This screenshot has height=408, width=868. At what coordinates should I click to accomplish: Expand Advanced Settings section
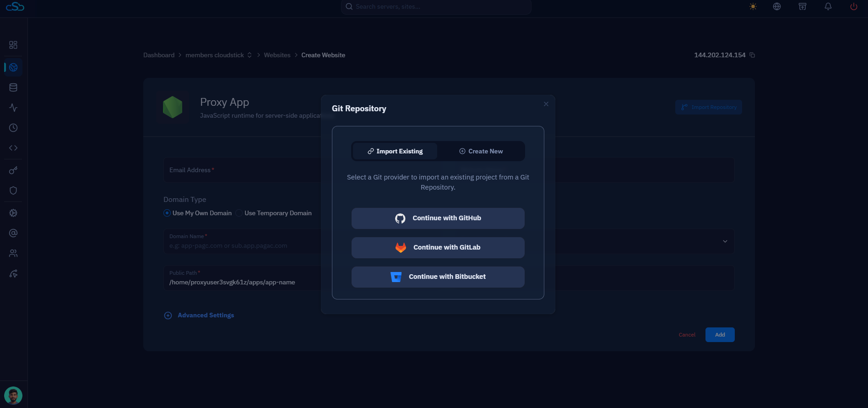point(199,315)
